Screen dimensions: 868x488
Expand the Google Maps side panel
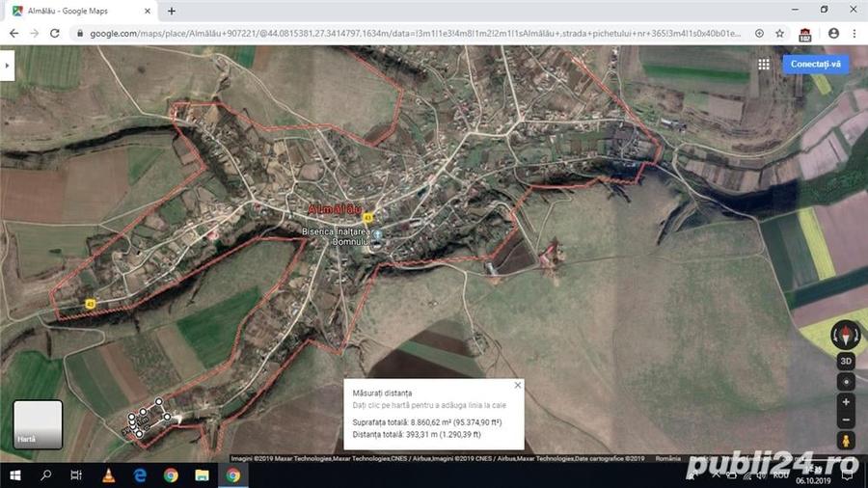click(7, 66)
